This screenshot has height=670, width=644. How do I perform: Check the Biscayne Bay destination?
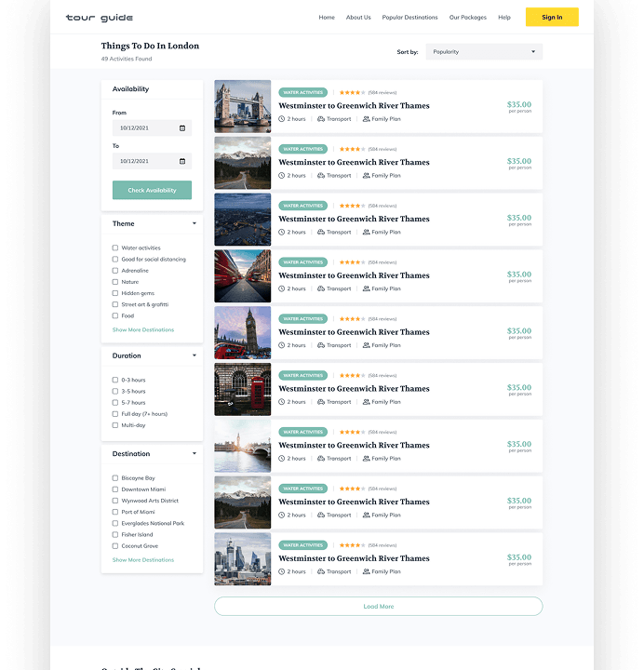[x=115, y=477]
